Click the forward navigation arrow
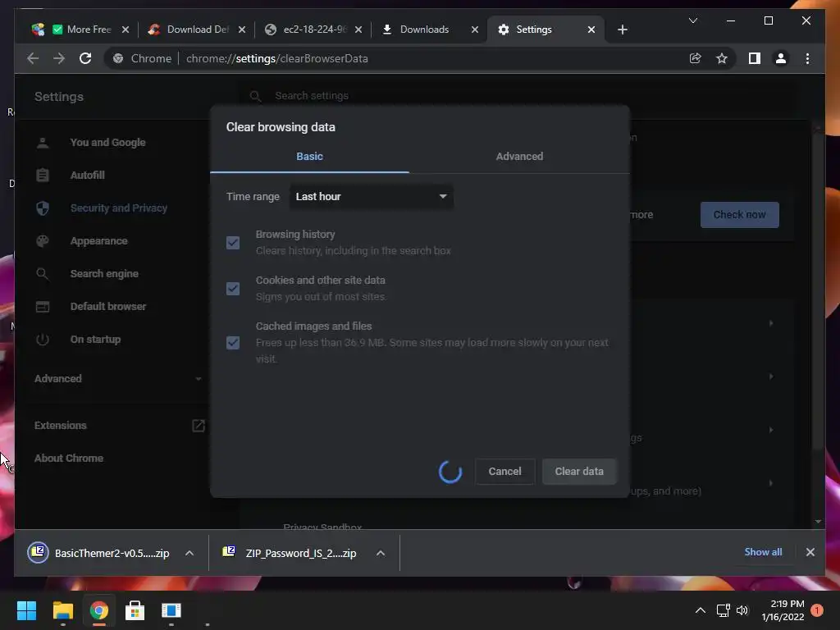This screenshot has width=840, height=630. click(59, 58)
